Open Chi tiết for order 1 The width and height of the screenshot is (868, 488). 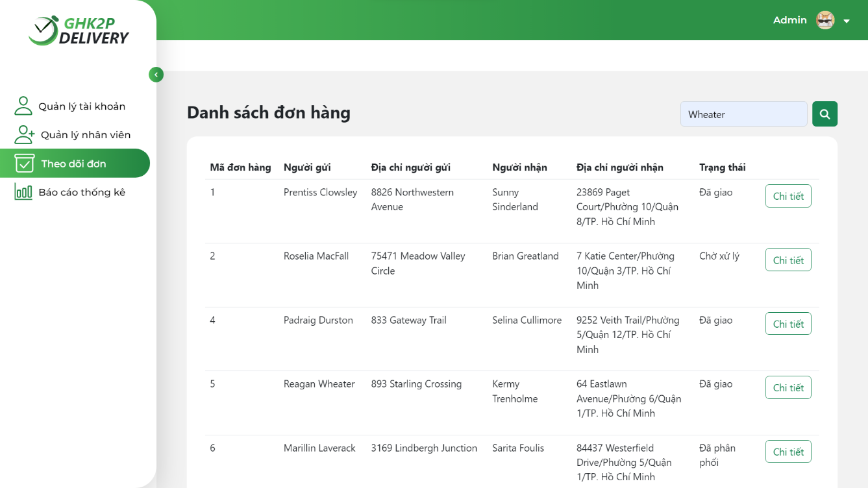pyautogui.click(x=788, y=196)
